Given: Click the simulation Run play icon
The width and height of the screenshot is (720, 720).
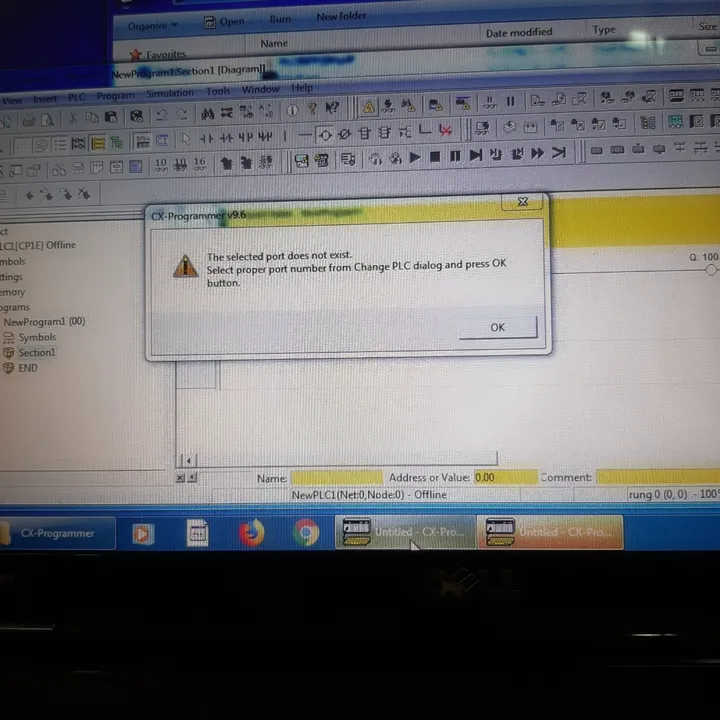Looking at the screenshot, I should pos(415,158).
